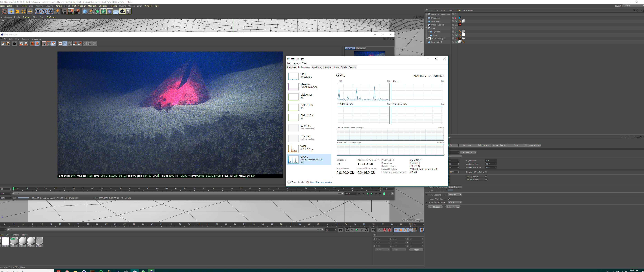Toggle the Linear Workflow checkbox

[x=449, y=199]
